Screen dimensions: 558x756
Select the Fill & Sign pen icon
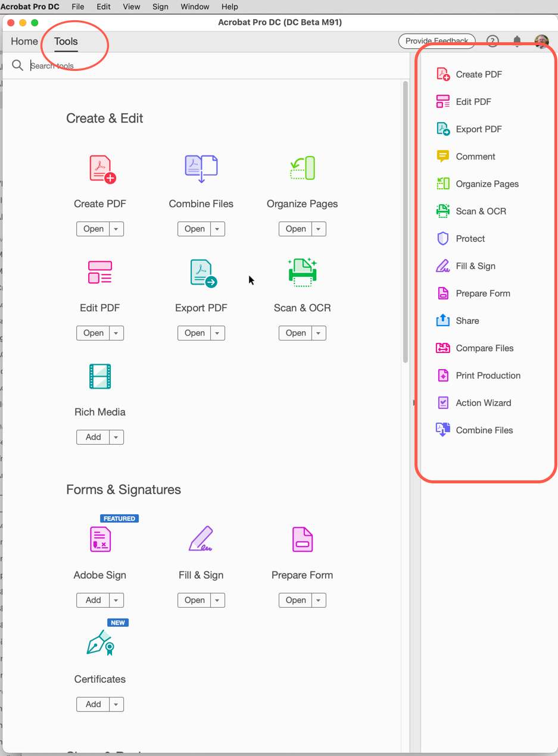click(201, 539)
